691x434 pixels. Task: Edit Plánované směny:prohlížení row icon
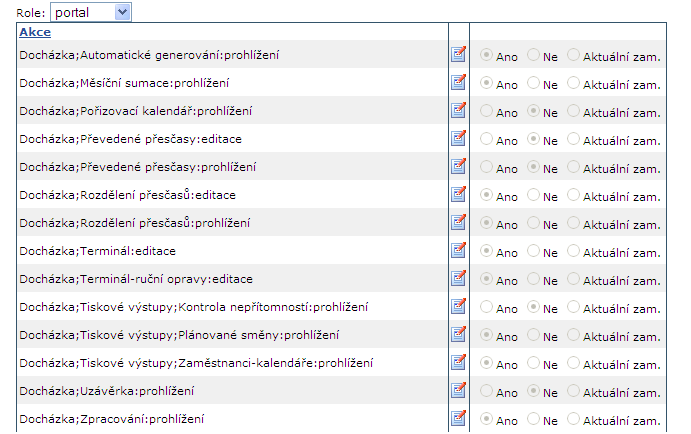pyautogui.click(x=458, y=334)
